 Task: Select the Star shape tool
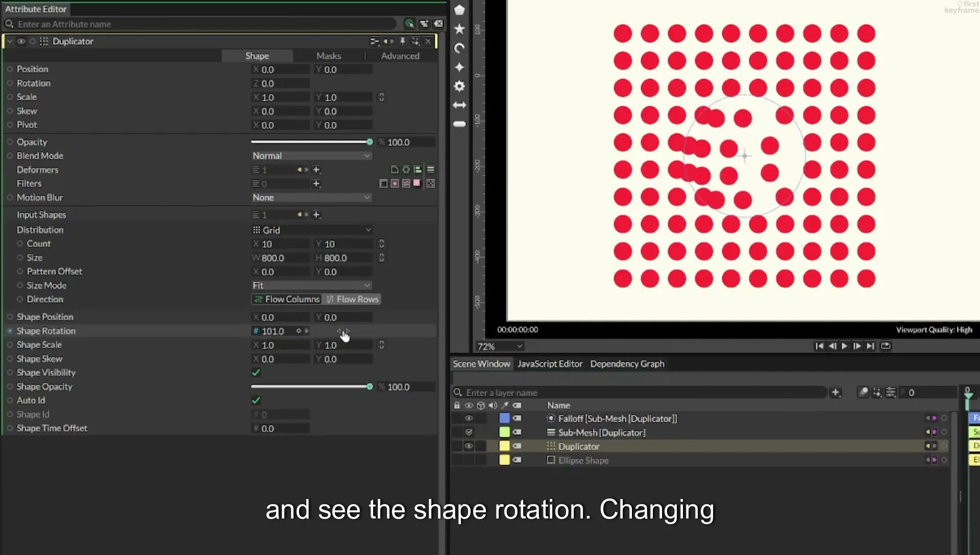click(x=459, y=29)
